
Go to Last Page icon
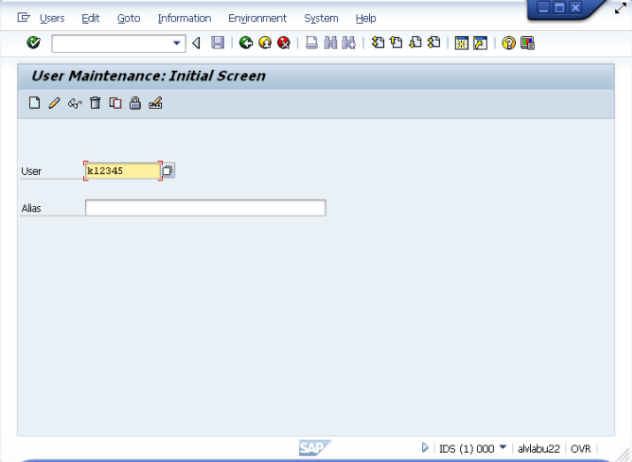pos(434,42)
